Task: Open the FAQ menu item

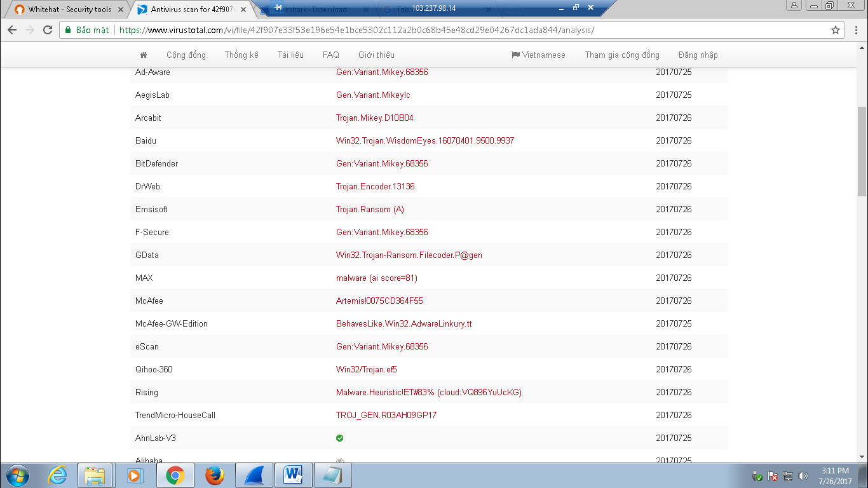Action: (x=331, y=55)
